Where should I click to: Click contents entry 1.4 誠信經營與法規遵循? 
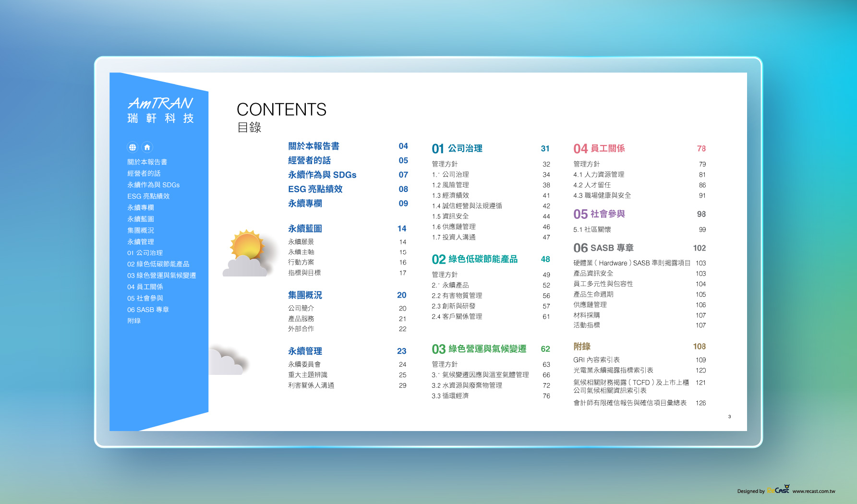[467, 206]
